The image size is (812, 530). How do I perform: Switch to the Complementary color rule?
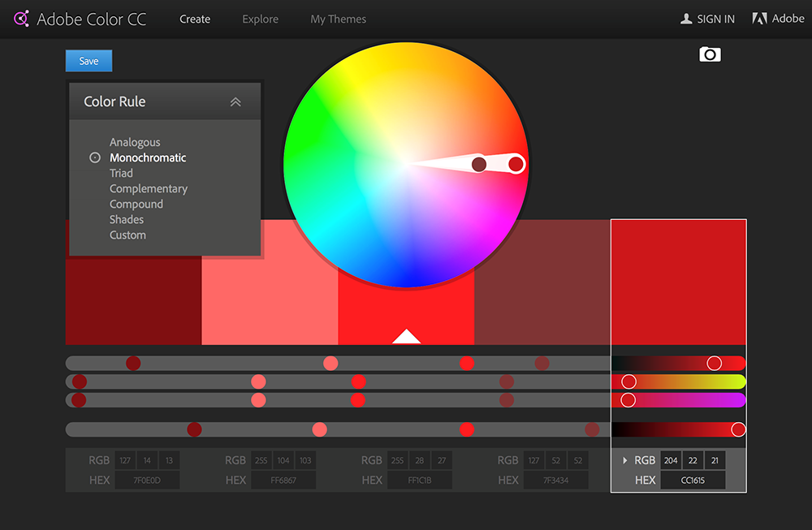(149, 188)
